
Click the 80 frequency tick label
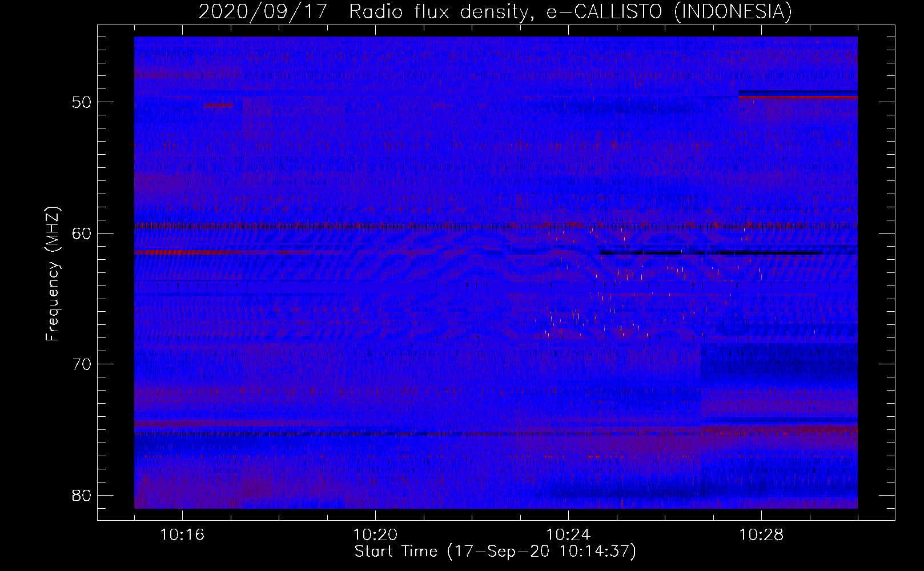point(82,495)
